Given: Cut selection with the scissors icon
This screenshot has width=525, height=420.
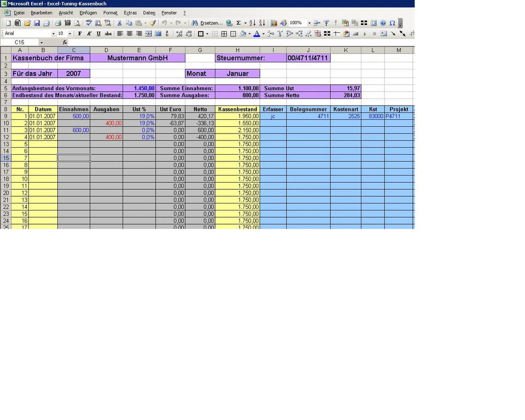Looking at the screenshot, I should (x=119, y=23).
